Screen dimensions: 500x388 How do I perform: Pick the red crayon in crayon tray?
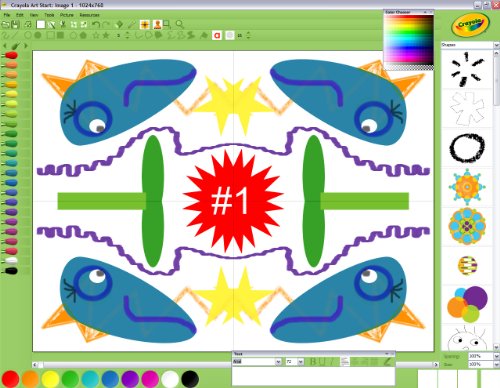coord(11,55)
